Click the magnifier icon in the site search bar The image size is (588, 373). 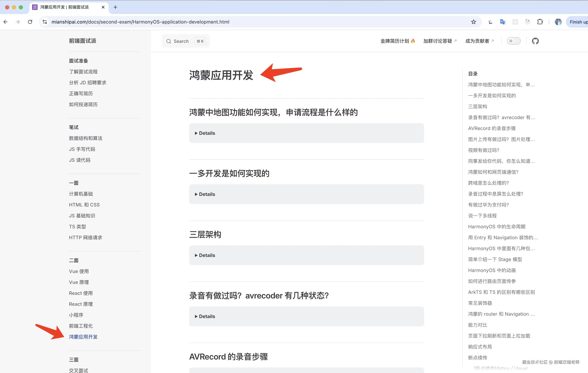169,41
